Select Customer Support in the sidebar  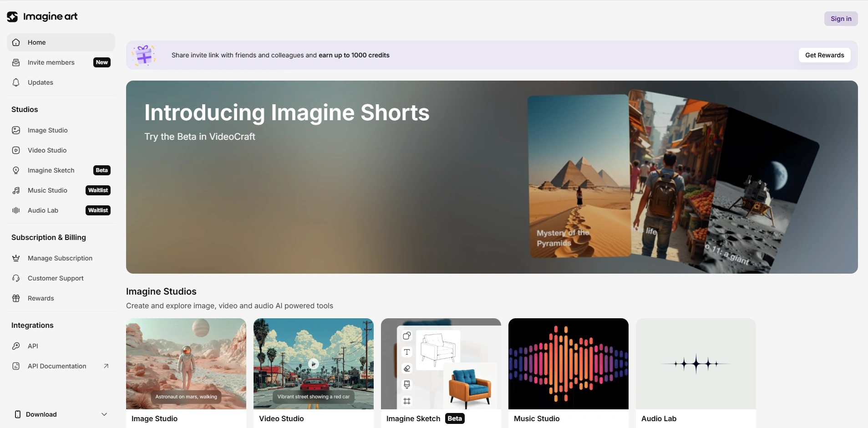point(61,278)
